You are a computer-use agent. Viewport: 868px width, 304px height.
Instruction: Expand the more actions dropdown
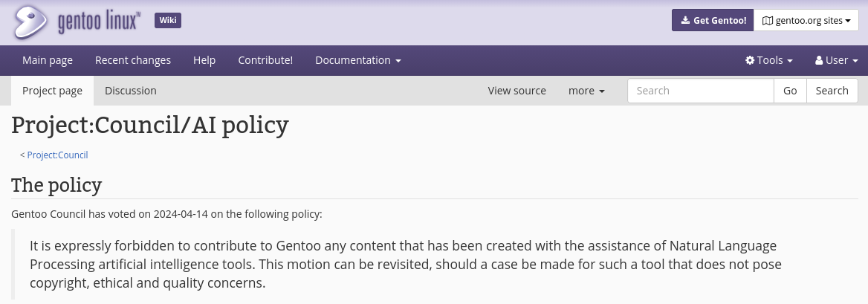[x=586, y=91]
